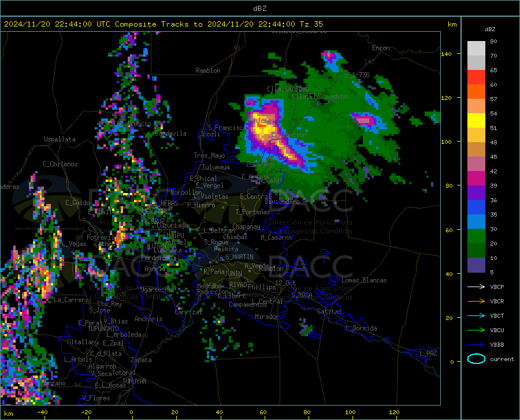
Task: Click the 'current' legend label
Action: [502, 359]
